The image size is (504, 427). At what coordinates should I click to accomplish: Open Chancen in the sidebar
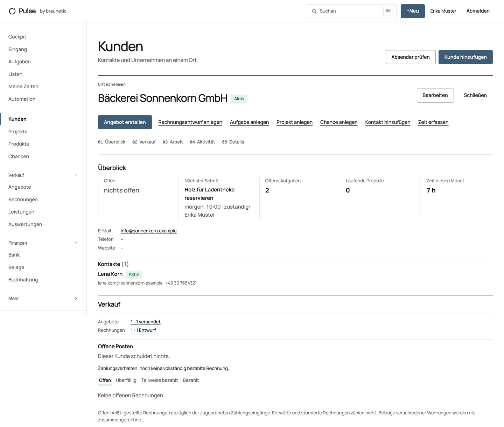coord(19,156)
